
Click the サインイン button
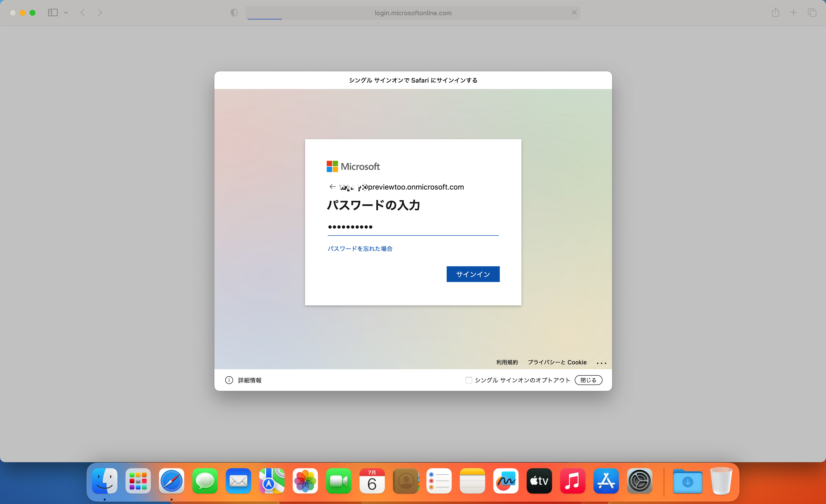click(x=473, y=274)
